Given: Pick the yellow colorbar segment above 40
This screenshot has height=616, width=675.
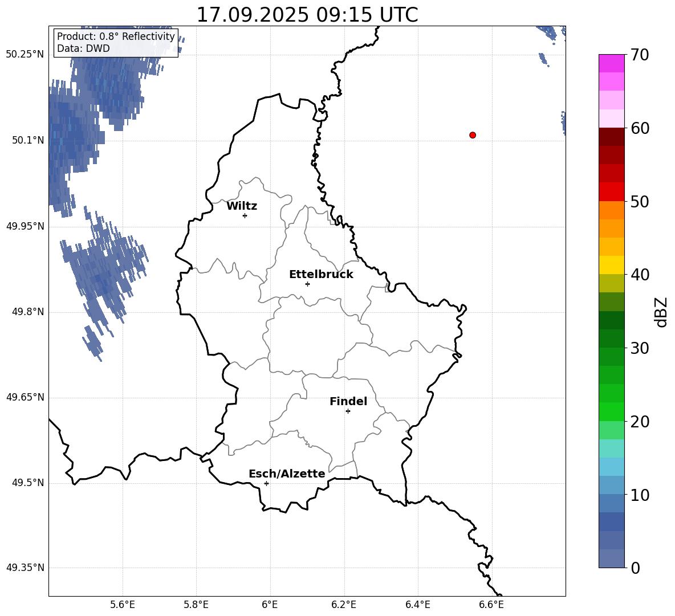Looking at the screenshot, I should point(612,265).
